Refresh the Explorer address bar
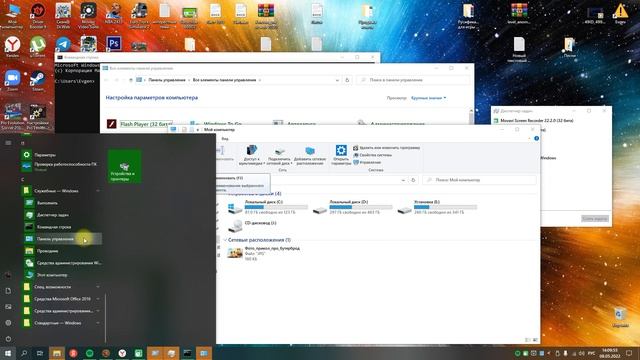 (413, 180)
